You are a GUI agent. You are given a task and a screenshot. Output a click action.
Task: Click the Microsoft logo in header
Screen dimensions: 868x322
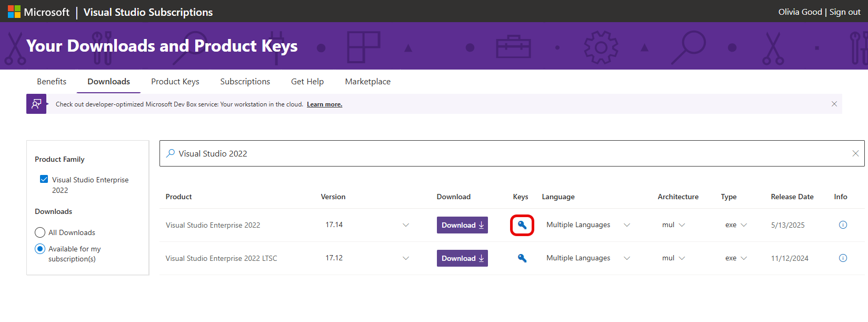click(14, 12)
